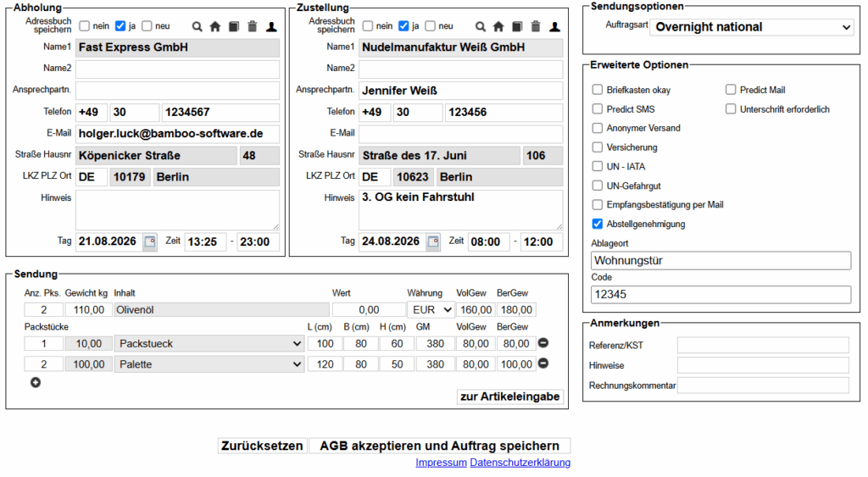Open the Abholung date calendar picker
Screen dimensions: 868x477
click(x=149, y=241)
